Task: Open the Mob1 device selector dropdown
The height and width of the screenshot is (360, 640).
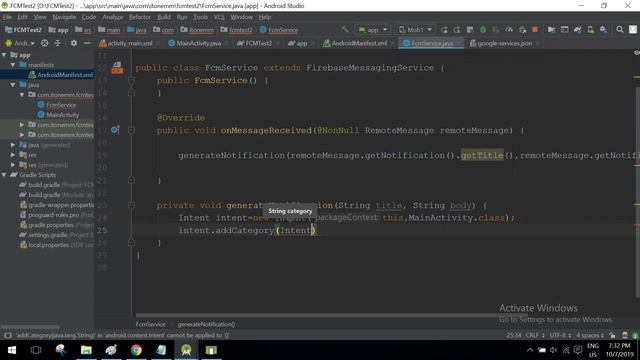Action: pyautogui.click(x=415, y=29)
